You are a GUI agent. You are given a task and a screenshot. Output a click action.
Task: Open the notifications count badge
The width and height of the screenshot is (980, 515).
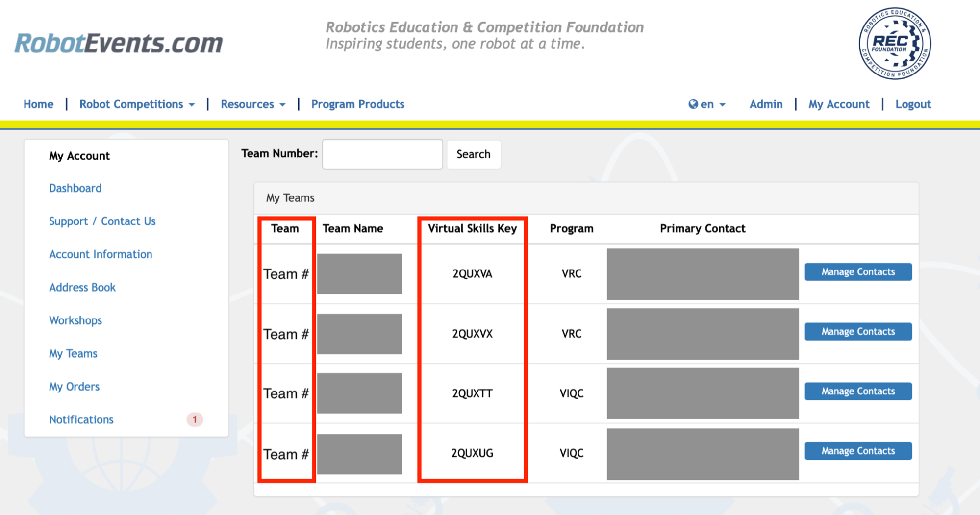pyautogui.click(x=195, y=419)
